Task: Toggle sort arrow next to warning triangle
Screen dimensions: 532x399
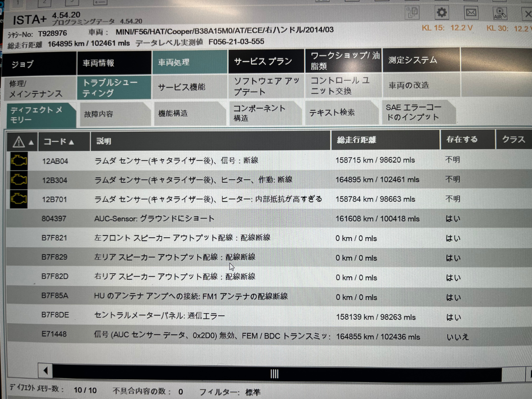Action: (31, 142)
